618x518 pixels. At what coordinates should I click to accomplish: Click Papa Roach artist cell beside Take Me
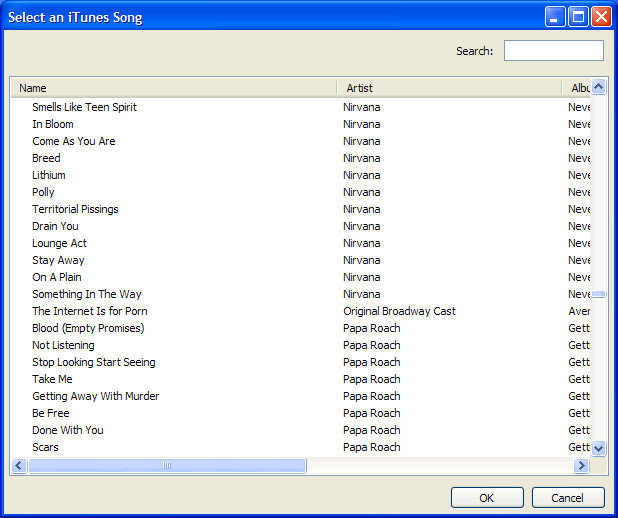(x=372, y=379)
